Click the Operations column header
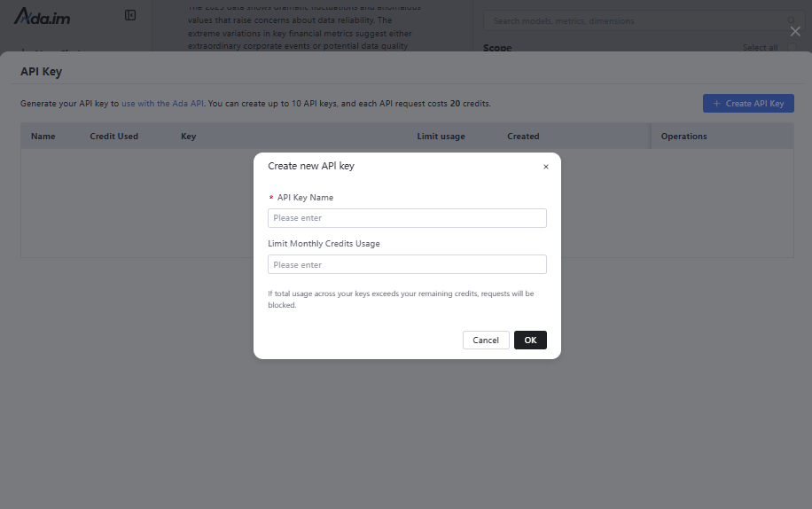The width and height of the screenshot is (812, 509). point(683,137)
